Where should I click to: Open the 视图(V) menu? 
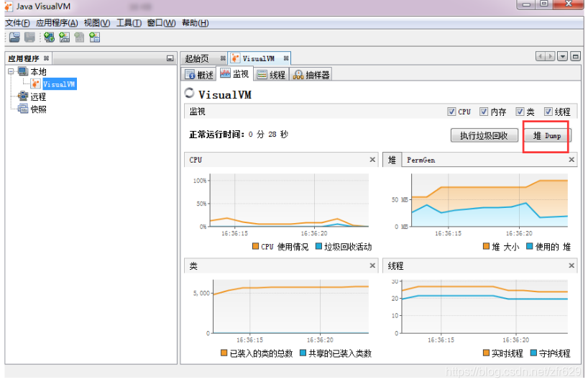pyautogui.click(x=97, y=23)
